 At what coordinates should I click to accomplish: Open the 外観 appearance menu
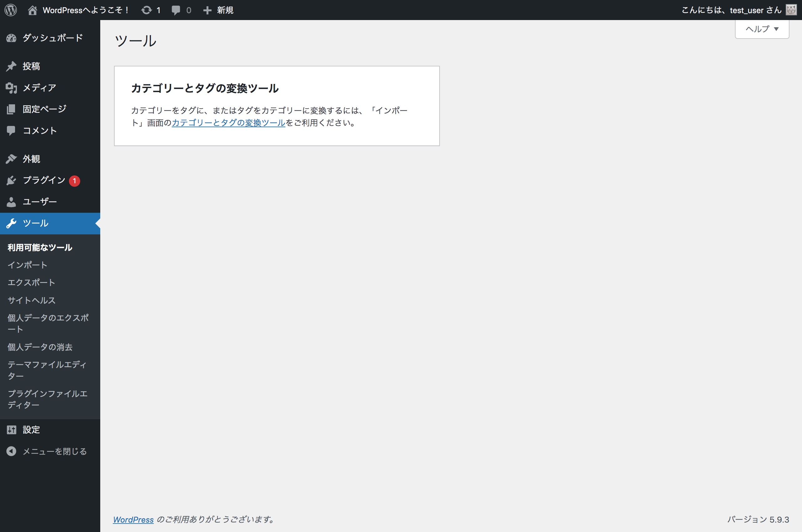coord(31,159)
